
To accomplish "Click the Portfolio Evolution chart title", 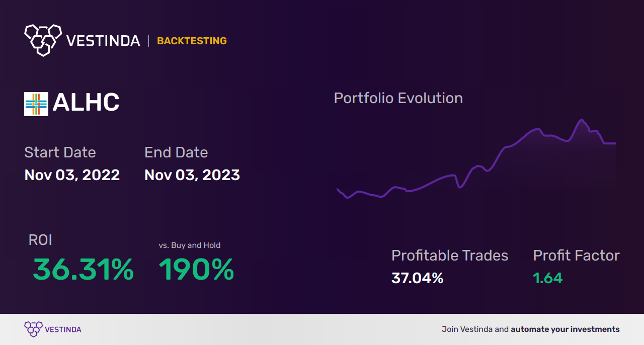I will click(398, 98).
